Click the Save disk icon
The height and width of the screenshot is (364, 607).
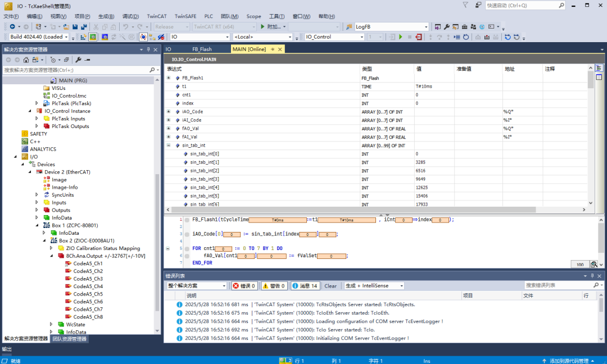[75, 27]
